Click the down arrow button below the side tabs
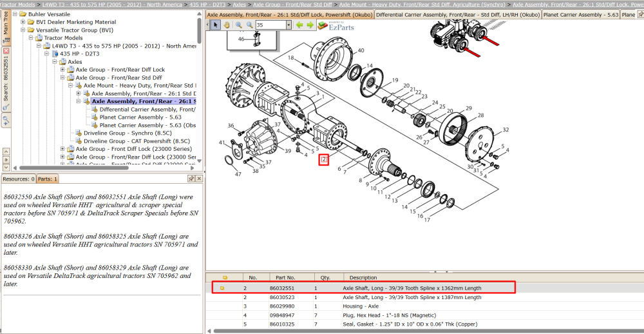 click(6, 168)
